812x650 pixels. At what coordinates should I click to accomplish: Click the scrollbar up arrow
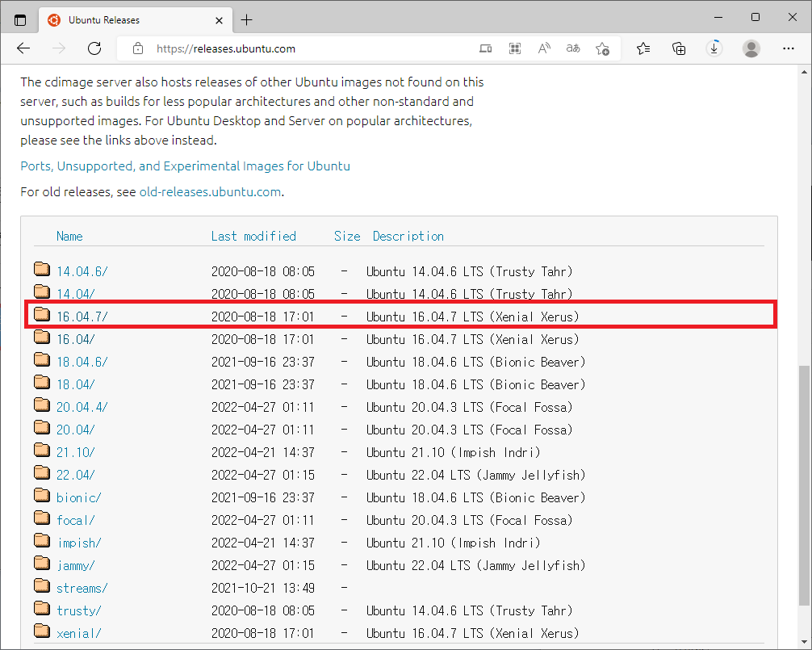point(804,72)
